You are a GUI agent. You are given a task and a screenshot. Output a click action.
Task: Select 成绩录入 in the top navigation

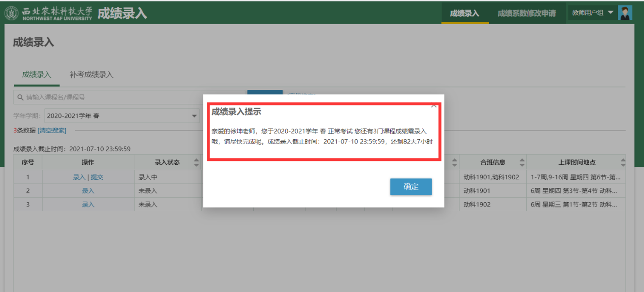464,13
